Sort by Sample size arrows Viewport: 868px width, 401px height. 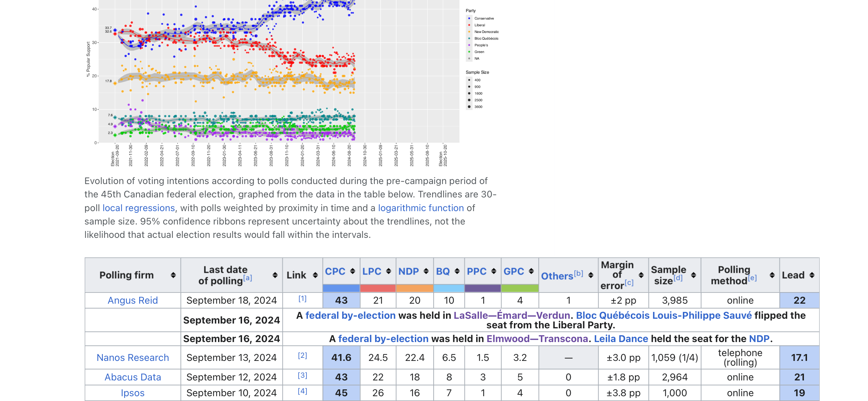(694, 275)
